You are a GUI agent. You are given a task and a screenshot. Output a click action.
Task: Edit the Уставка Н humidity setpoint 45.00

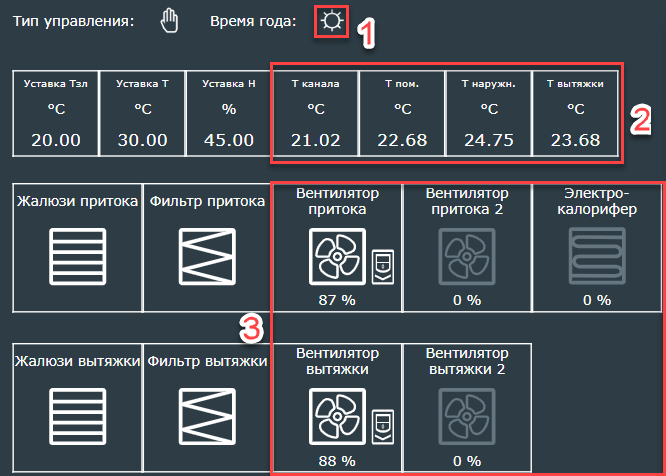229,139
